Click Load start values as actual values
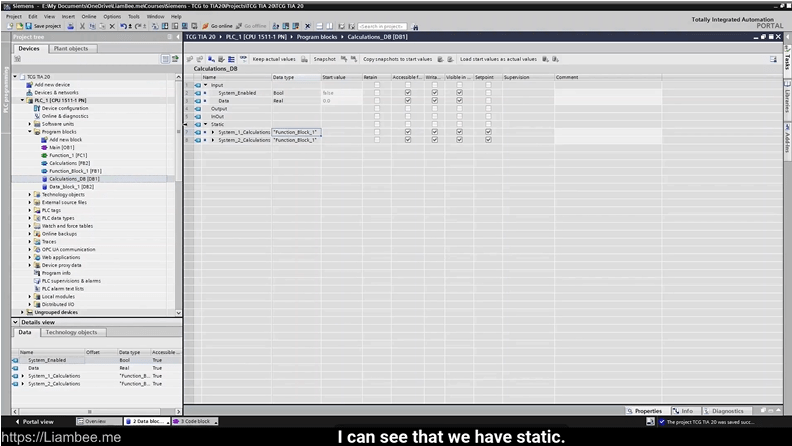792x446 pixels. click(x=497, y=59)
